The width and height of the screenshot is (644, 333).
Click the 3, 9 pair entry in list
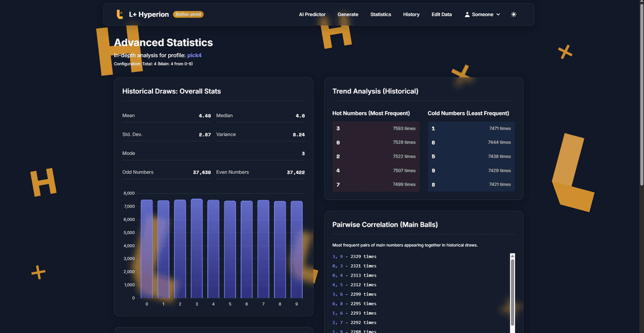(354, 257)
